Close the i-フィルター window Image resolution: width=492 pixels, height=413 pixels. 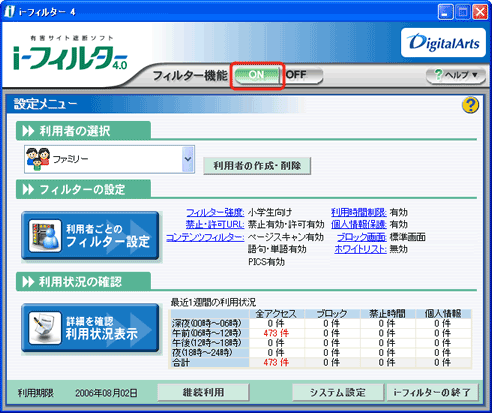point(480,12)
